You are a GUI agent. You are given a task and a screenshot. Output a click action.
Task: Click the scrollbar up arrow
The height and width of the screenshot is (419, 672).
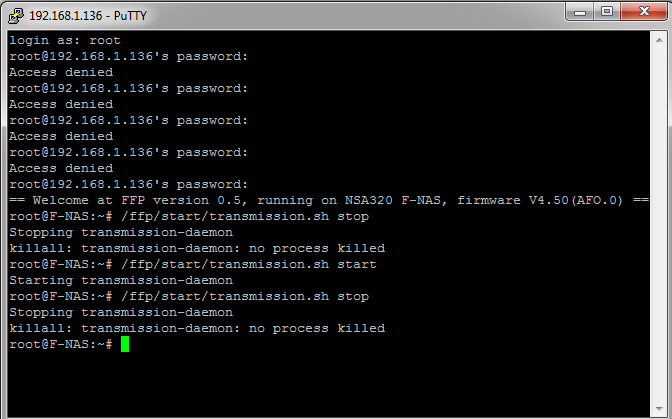pos(659,40)
